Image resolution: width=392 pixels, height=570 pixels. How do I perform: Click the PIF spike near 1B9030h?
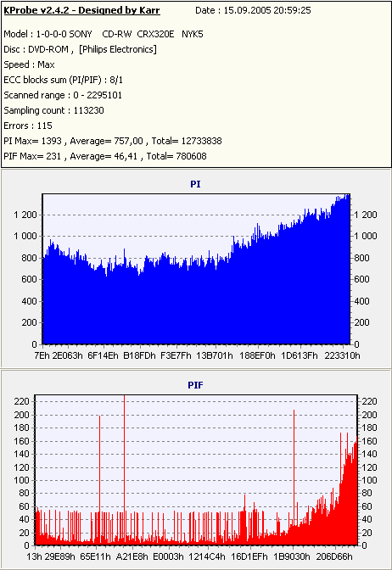click(294, 476)
